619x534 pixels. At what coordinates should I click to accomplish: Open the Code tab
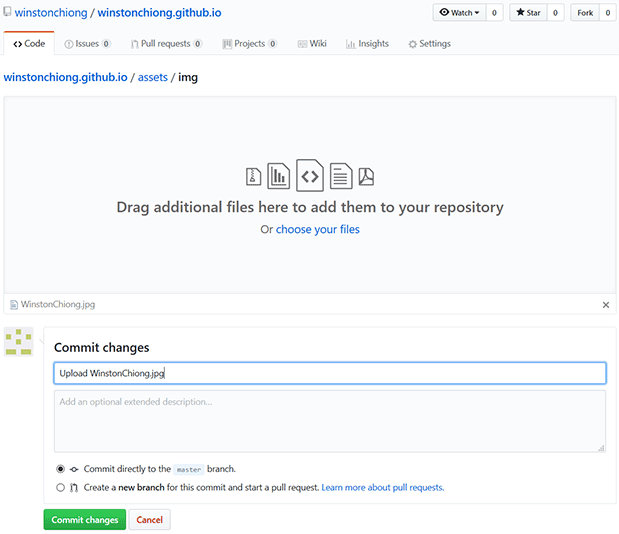[x=29, y=43]
